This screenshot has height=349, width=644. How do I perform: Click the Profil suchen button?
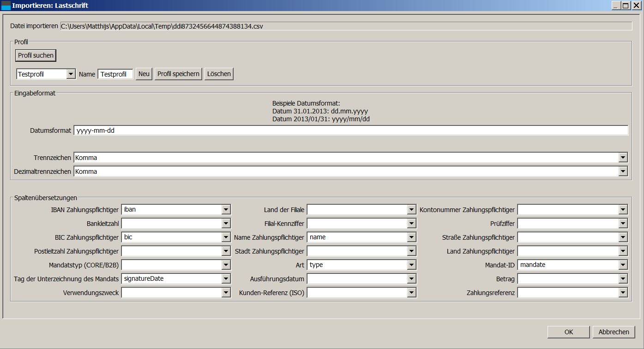click(x=36, y=55)
